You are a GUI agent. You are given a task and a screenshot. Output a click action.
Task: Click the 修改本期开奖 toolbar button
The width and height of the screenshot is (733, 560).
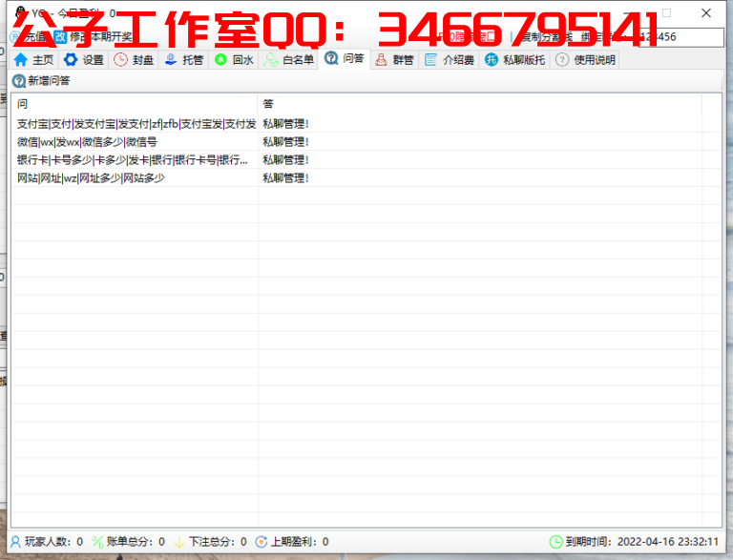(94, 37)
